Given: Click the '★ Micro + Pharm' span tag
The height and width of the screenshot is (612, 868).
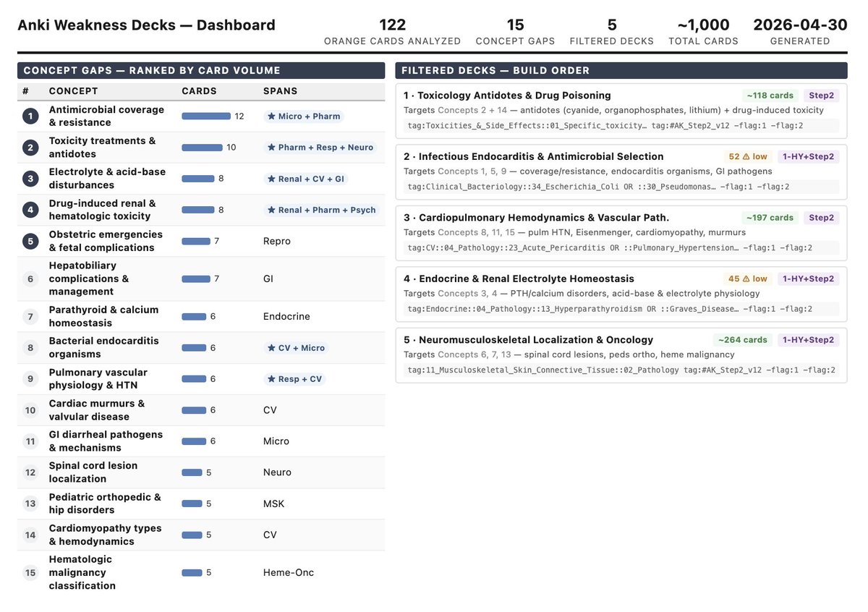Looking at the screenshot, I should [303, 116].
